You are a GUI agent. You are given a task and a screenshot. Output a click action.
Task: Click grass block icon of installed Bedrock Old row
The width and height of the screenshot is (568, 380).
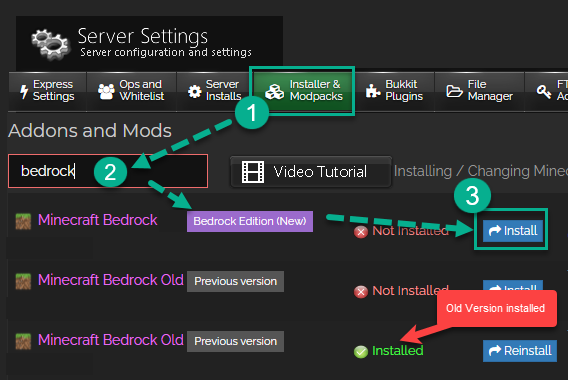[23, 342]
